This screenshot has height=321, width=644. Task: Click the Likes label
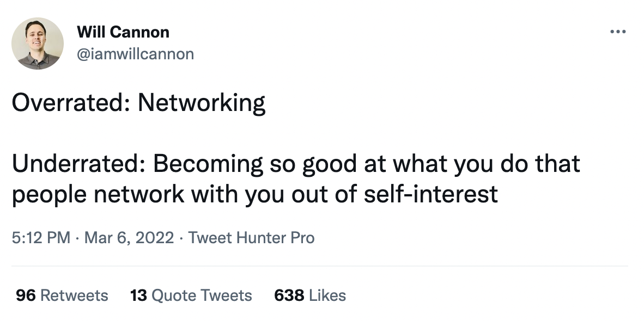point(327,295)
